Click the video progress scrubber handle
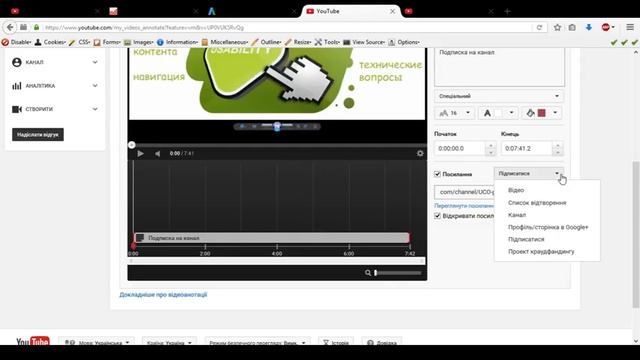This screenshot has width=640, height=360. [x=131, y=145]
